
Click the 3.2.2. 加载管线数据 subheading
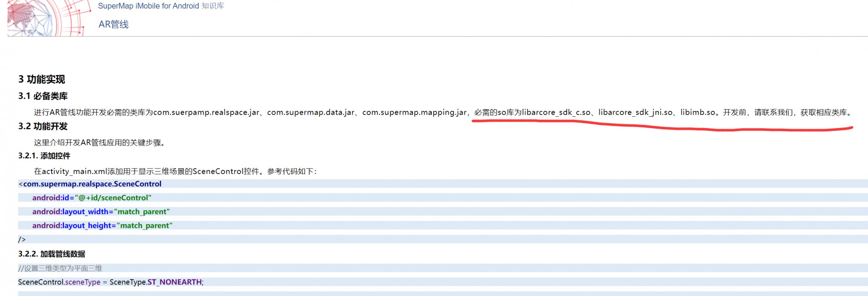point(52,254)
